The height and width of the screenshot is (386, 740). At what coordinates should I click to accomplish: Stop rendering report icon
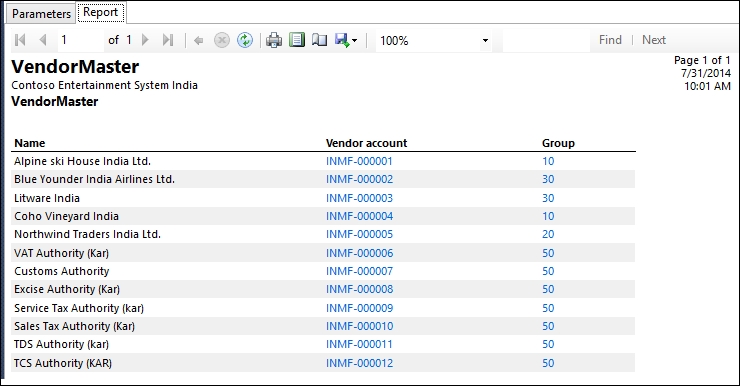[x=221, y=41]
